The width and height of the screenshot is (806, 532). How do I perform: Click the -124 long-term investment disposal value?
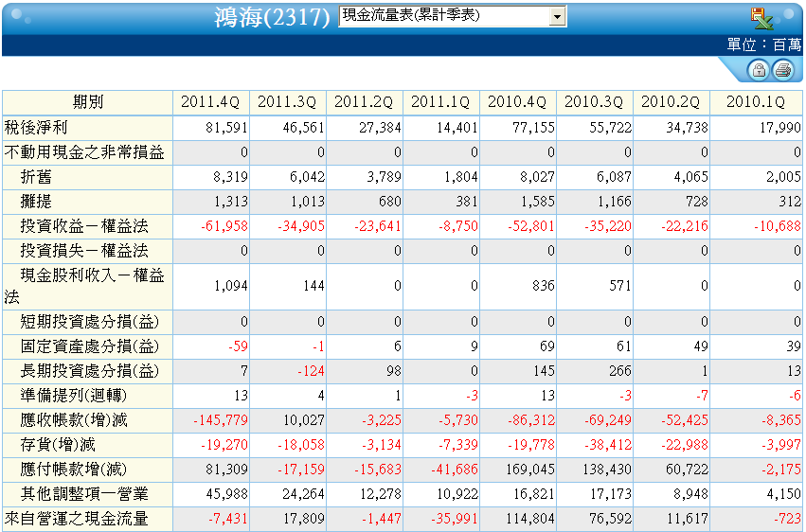311,372
